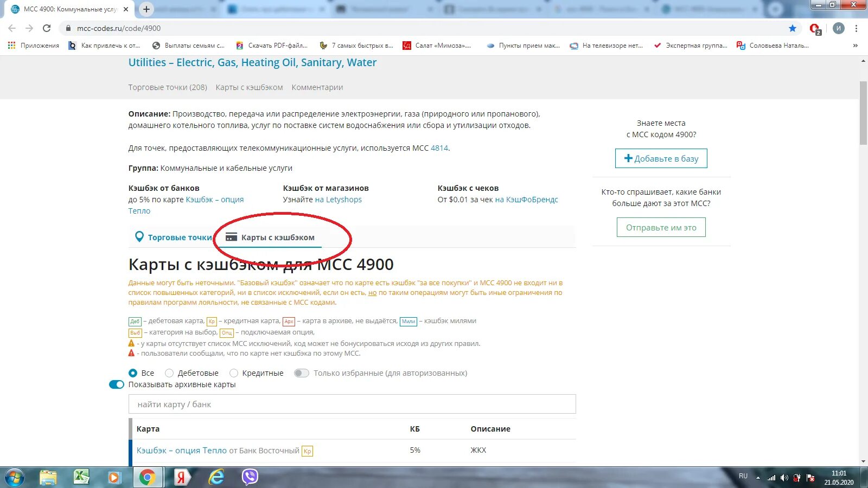This screenshot has width=868, height=488.
Task: Click RU language indicator in tray
Action: (743, 476)
